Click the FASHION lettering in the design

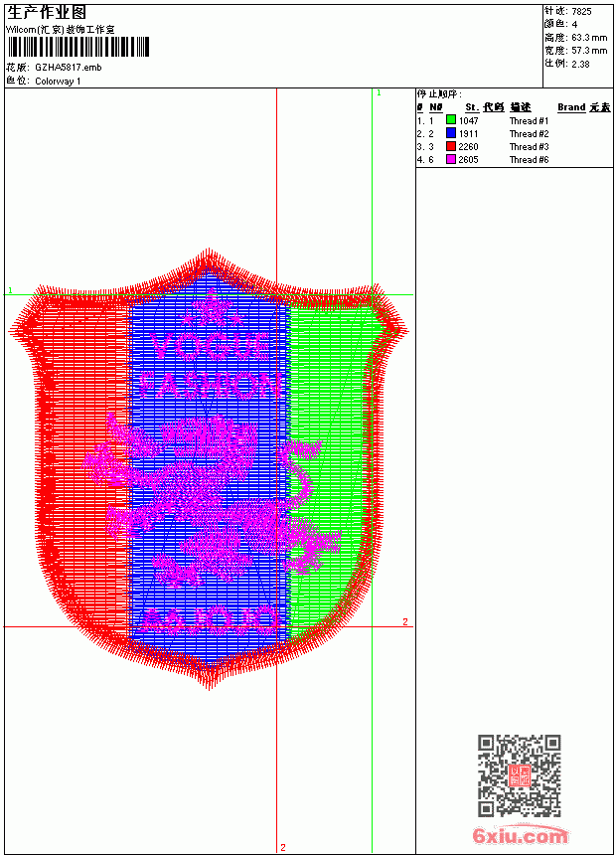tap(211, 386)
